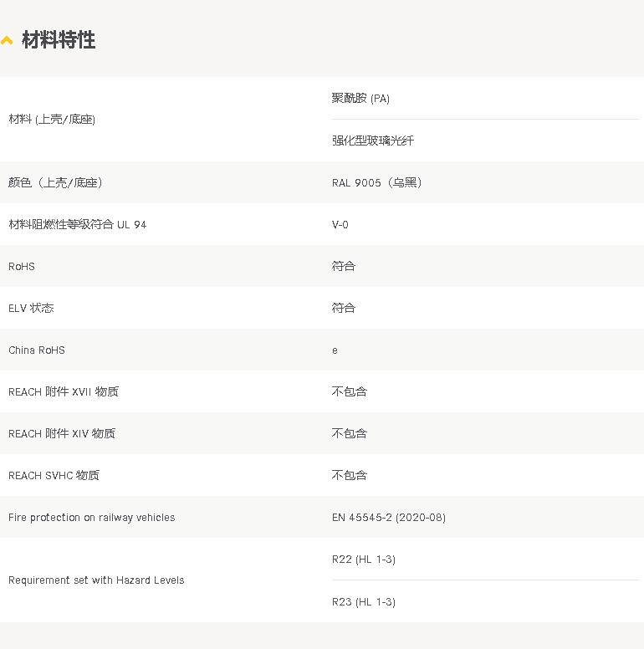This screenshot has width=644, height=649.
Task: Click the 材料特性 section heading
Action: point(59,40)
